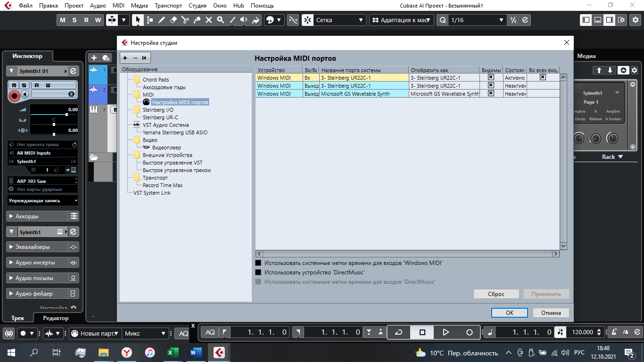The height and width of the screenshot is (362, 644).
Task: Click the OK button
Action: (x=509, y=313)
